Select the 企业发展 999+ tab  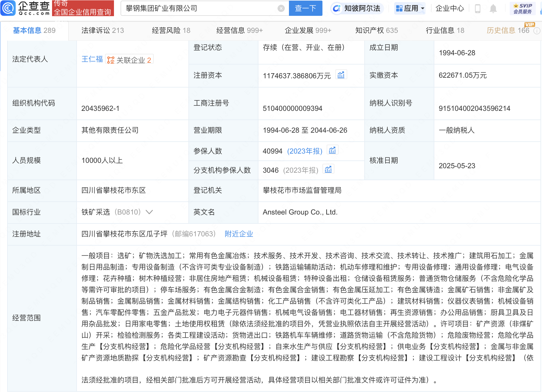click(x=308, y=30)
